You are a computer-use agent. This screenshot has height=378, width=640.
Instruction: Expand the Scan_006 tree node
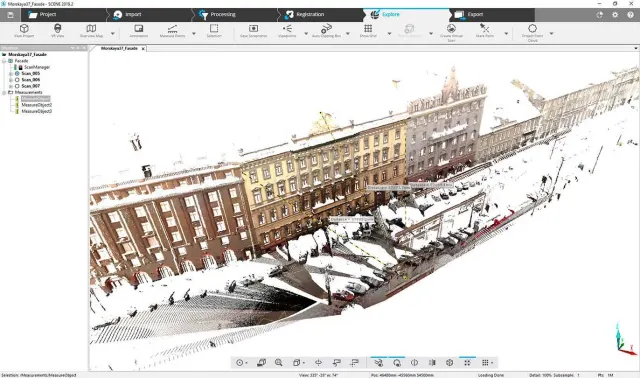click(11, 80)
